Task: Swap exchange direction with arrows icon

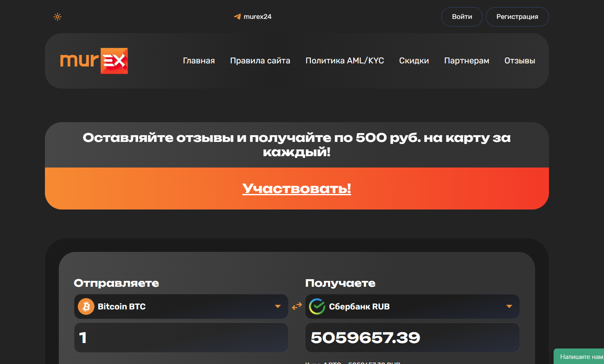Action: (297, 306)
